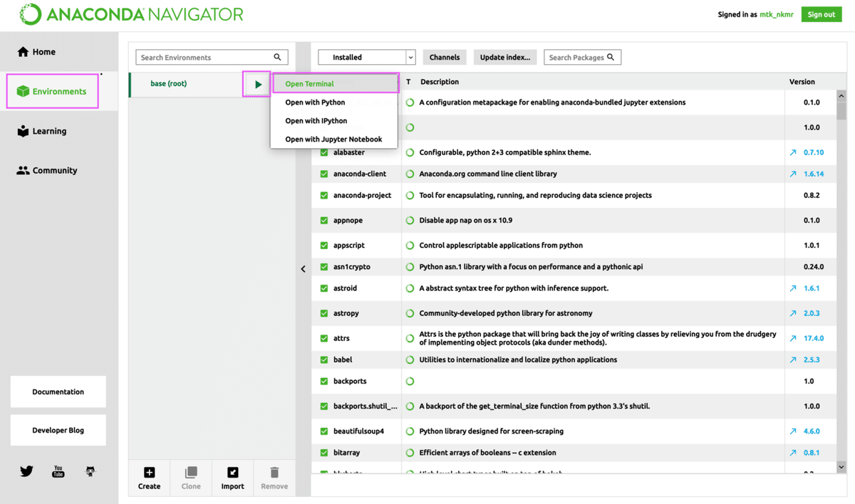The width and height of the screenshot is (855, 504).
Task: Click the green circle type icon for asn1crypto
Action: [410, 267]
